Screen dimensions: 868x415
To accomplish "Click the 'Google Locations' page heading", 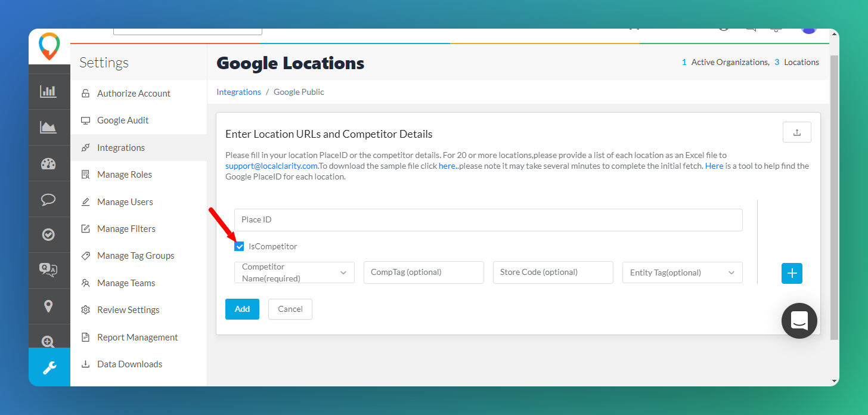I will coord(290,63).
